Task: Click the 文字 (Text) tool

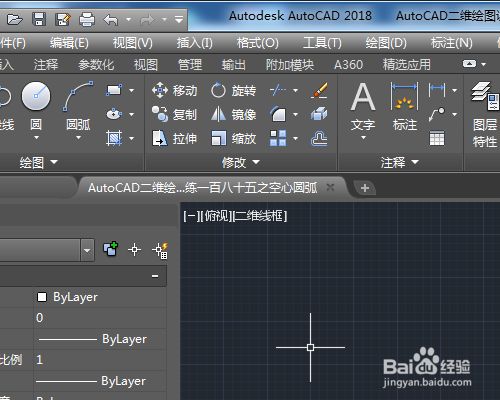Action: (363, 107)
